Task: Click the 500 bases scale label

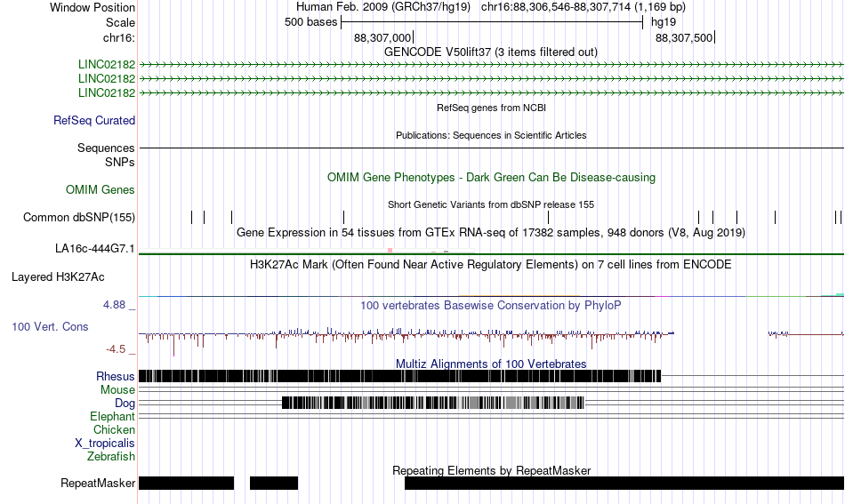Action: tap(310, 22)
